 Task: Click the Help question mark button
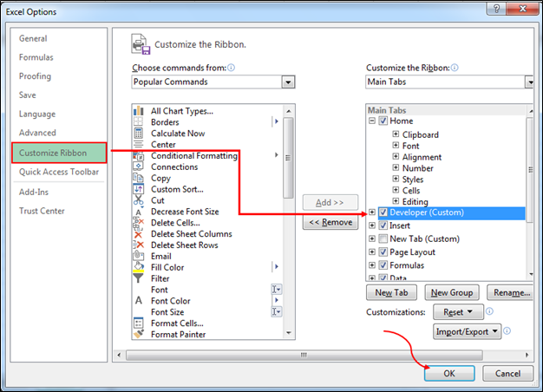click(x=496, y=9)
